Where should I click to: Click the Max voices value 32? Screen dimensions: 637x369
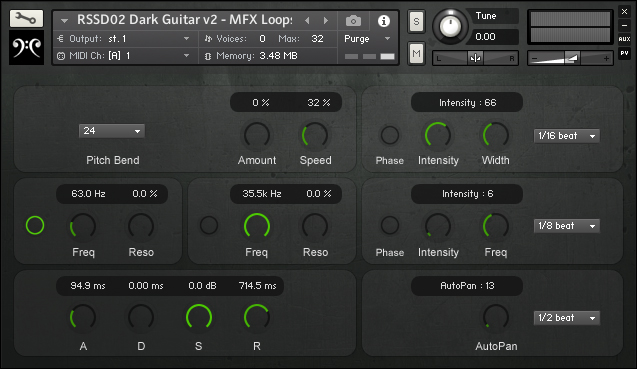(317, 39)
